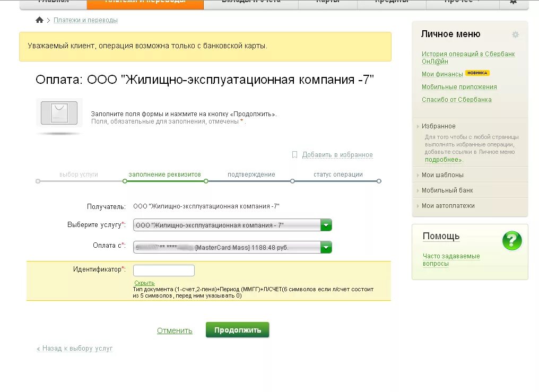Click the Тип документа hint text
Viewport: 539px width, 392px height.
click(253, 292)
